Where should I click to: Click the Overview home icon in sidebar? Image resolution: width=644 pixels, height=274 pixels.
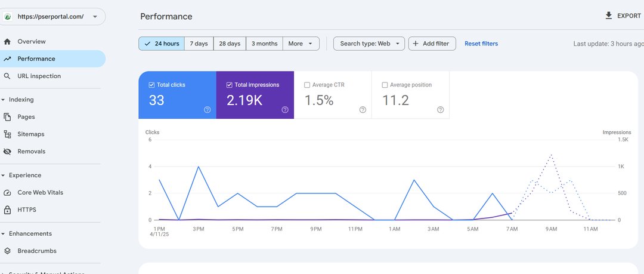point(7,42)
